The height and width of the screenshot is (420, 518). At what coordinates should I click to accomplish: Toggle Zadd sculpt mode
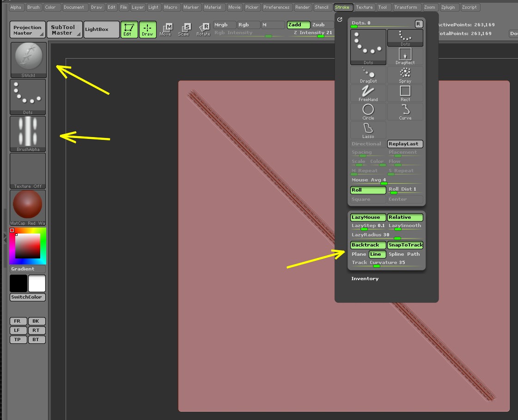click(x=299, y=25)
